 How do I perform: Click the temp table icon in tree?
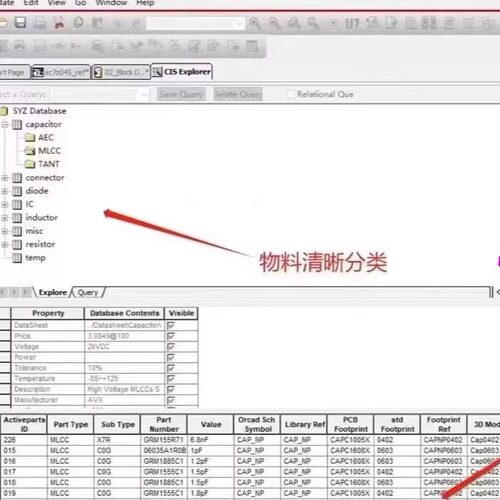point(17,258)
